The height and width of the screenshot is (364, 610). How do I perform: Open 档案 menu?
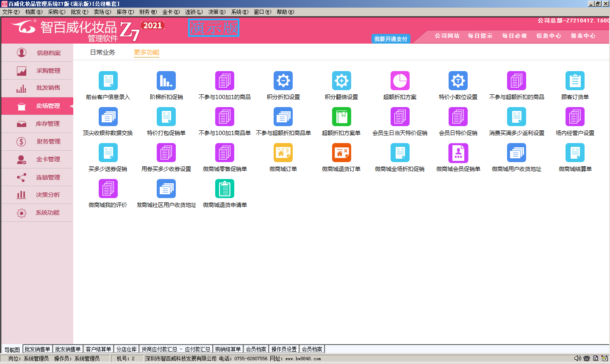33,12
